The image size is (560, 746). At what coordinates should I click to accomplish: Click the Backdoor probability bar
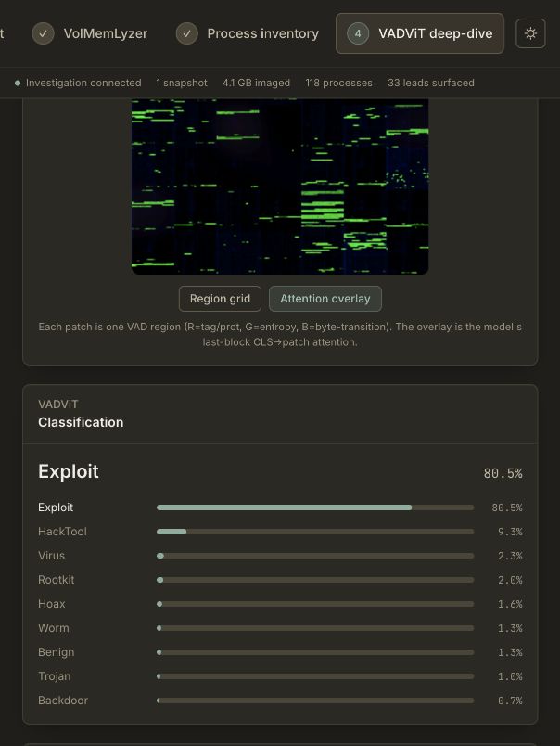tap(315, 701)
